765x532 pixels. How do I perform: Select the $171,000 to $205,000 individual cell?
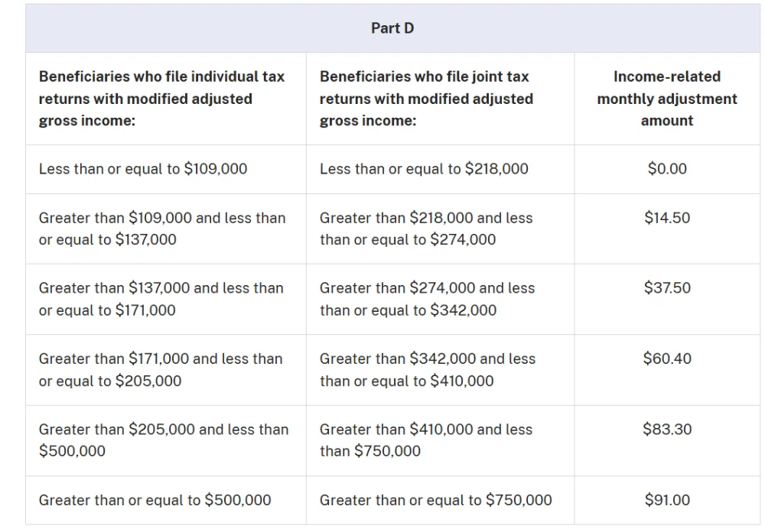[x=161, y=369]
